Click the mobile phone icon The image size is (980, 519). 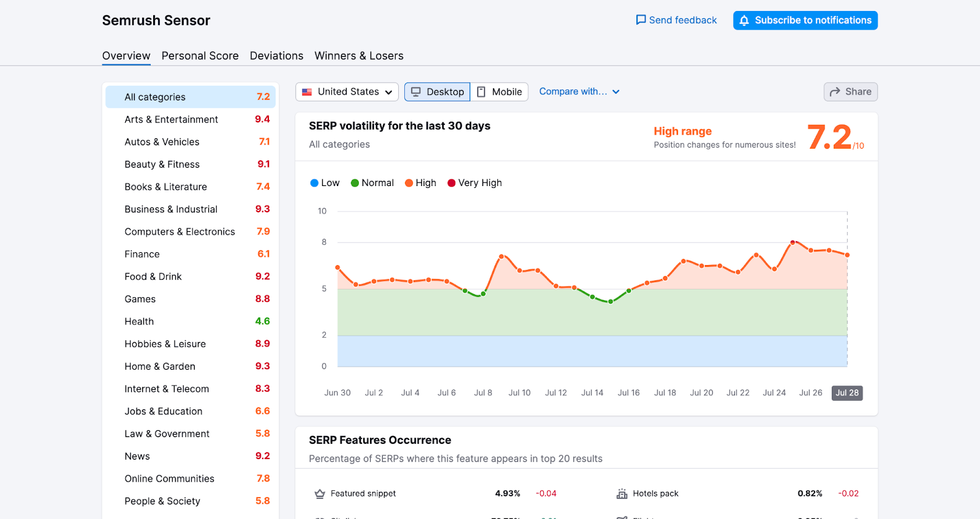click(481, 92)
